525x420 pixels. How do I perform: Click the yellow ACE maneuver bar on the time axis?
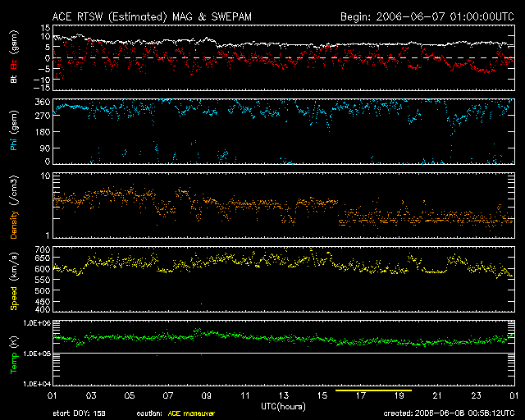click(373, 390)
